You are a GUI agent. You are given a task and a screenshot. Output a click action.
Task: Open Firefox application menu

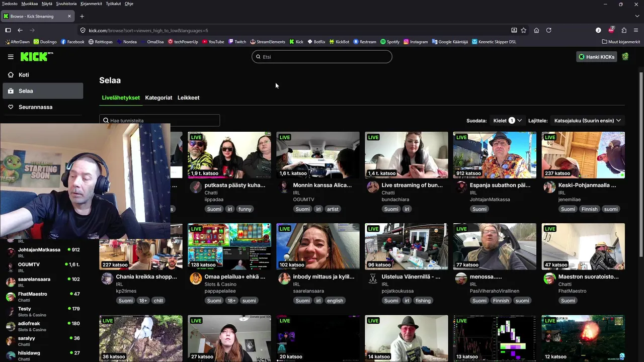pyautogui.click(x=636, y=30)
